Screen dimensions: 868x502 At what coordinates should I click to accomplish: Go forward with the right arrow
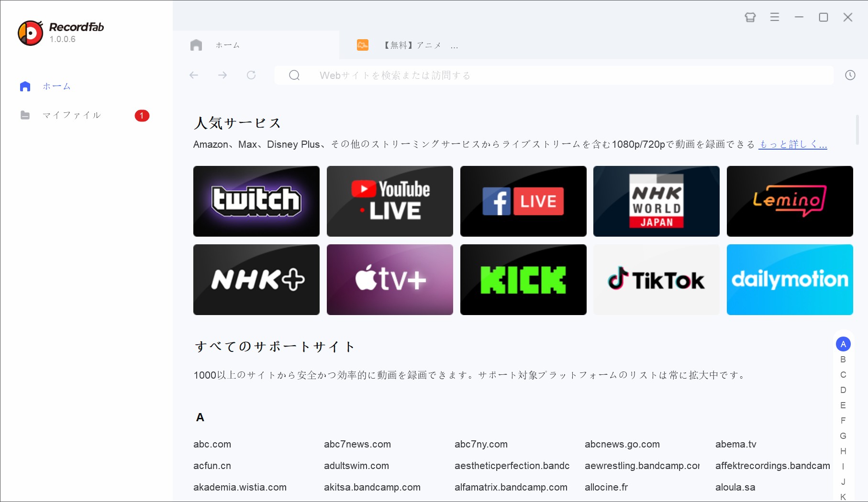[x=223, y=75]
